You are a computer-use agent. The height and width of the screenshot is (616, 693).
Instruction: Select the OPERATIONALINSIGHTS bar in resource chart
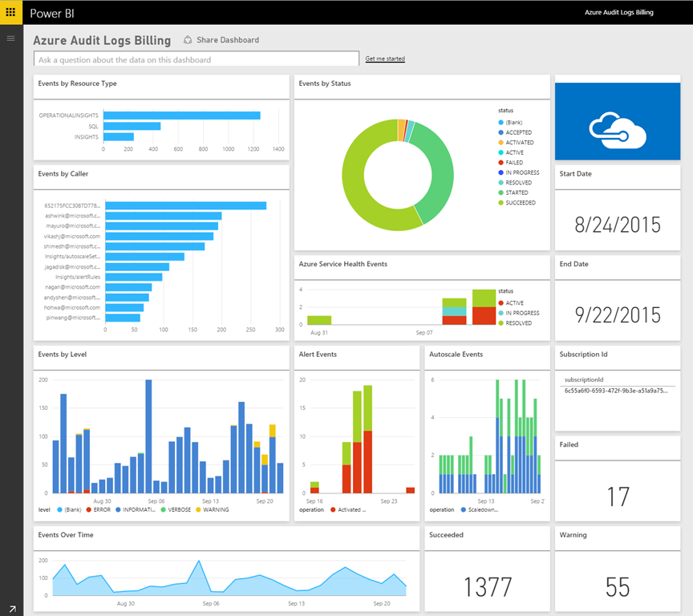click(181, 115)
